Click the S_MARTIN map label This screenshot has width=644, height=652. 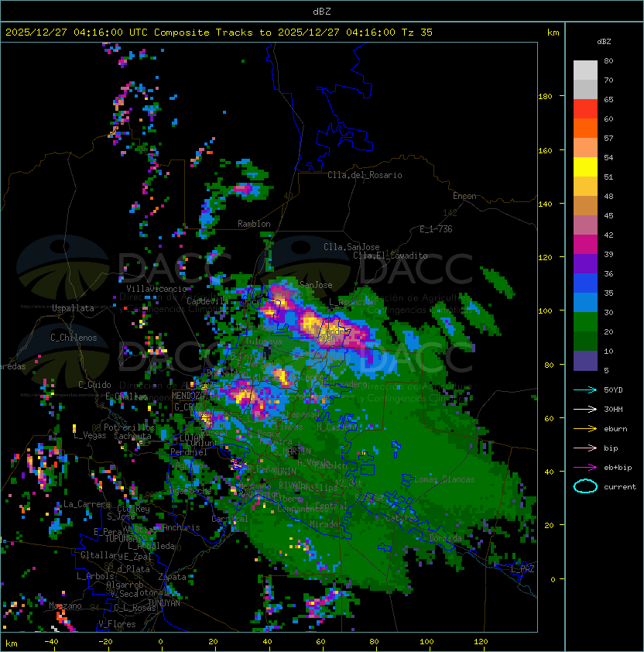(292, 451)
